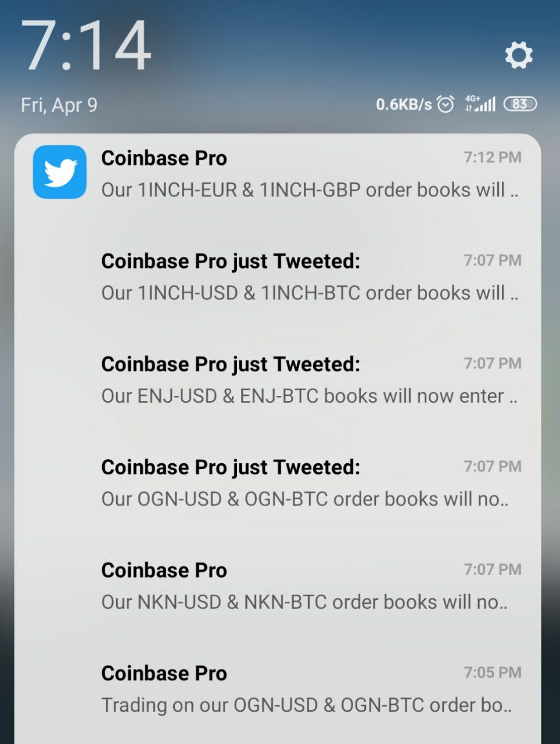The width and height of the screenshot is (560, 744).
Task: Tap the Coinbase Pro title above NKN-USD message
Action: pos(164,570)
